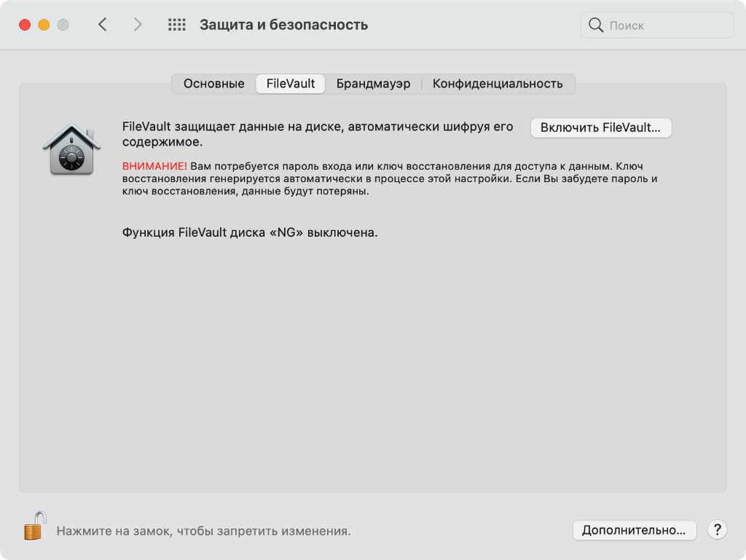This screenshot has height=560, width=746.
Task: Open the Дополнительно… settings button
Action: tap(634, 530)
